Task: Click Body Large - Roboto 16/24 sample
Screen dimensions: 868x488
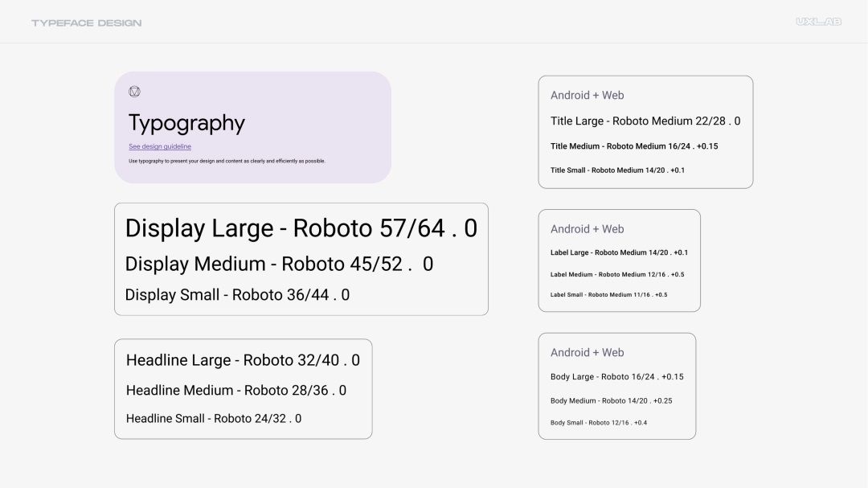Action: [616, 377]
